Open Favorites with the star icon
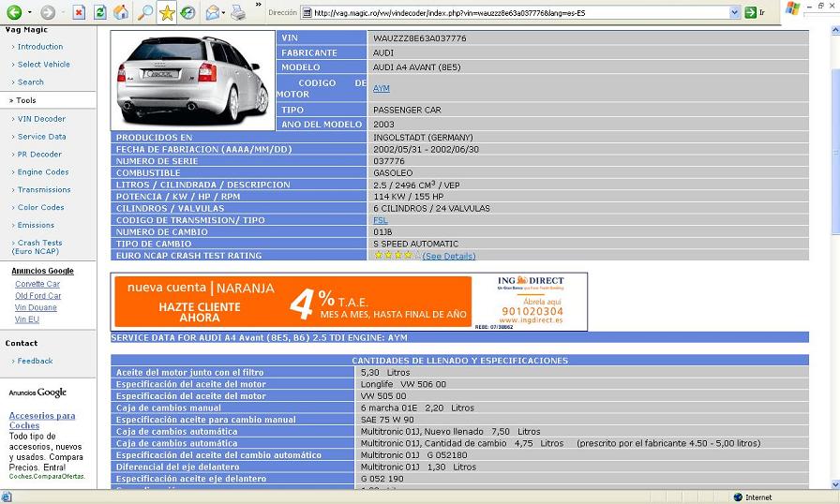This screenshot has height=504, width=840. tap(167, 12)
